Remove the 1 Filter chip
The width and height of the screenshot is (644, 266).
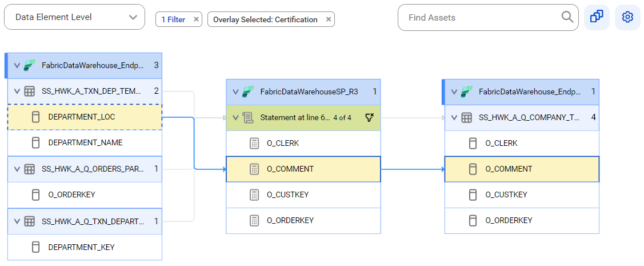point(196,19)
